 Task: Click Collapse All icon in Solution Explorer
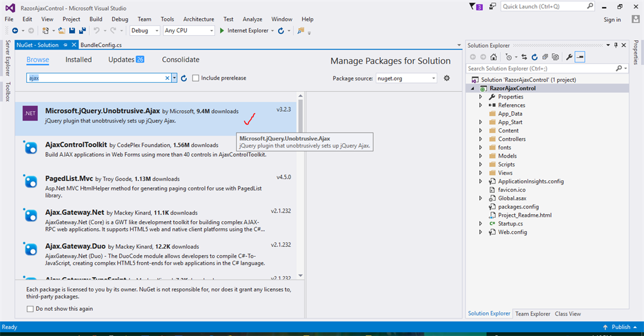tap(545, 57)
